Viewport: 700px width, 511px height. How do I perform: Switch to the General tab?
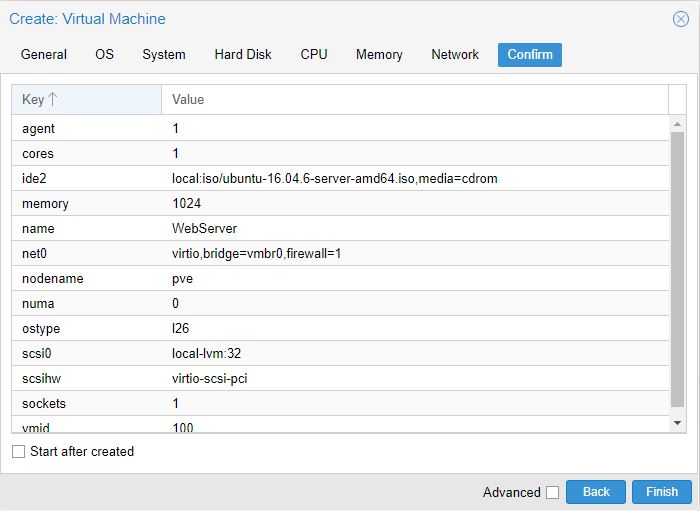pyautogui.click(x=44, y=55)
